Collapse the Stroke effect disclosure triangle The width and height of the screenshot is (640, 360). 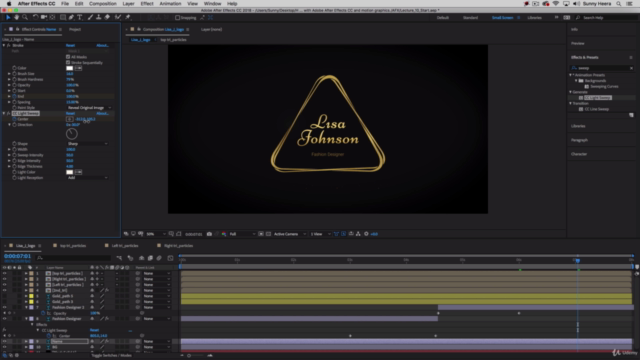coord(4,45)
